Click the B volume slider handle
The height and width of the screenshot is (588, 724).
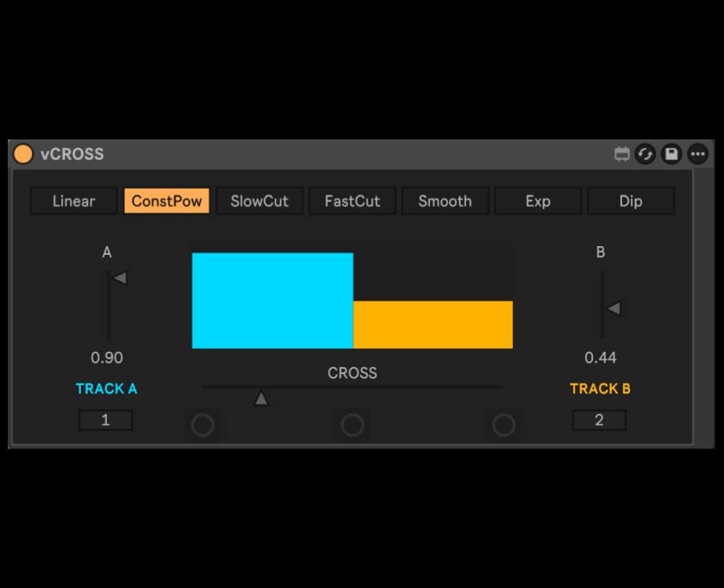[x=613, y=309]
